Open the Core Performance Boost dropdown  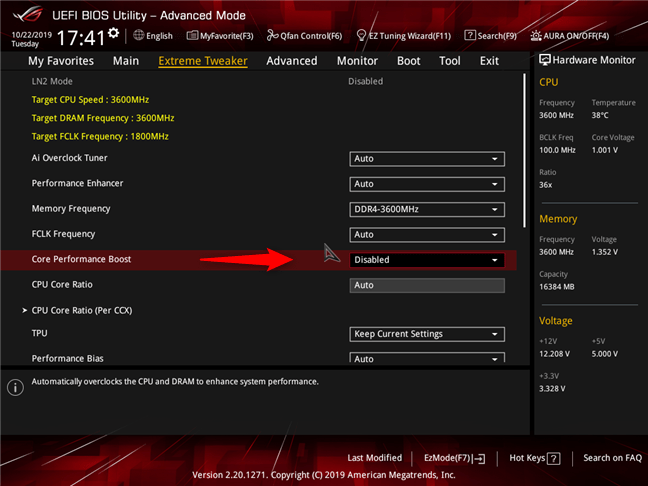[x=427, y=260]
